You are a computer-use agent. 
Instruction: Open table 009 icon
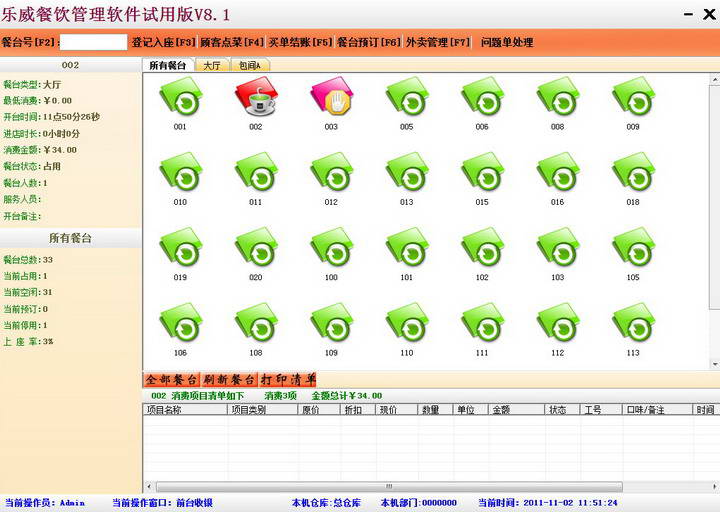(x=633, y=100)
